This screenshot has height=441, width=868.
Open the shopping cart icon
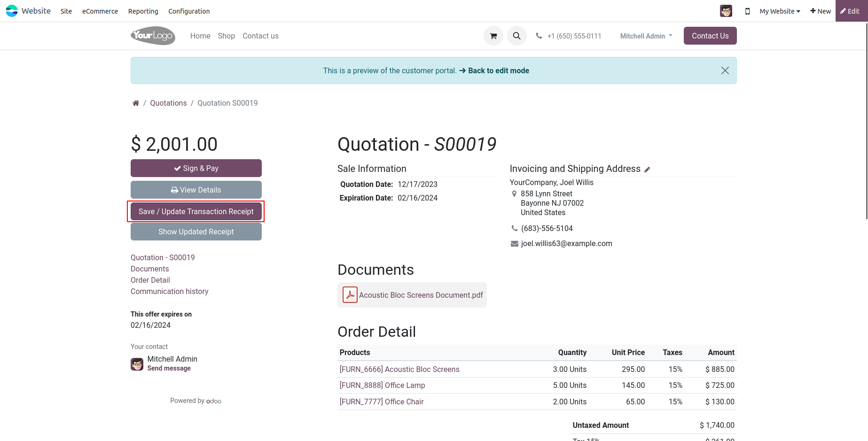tap(493, 36)
